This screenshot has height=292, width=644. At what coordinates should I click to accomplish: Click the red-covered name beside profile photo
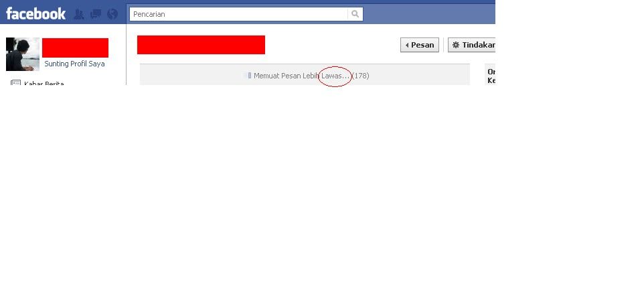tap(75, 48)
